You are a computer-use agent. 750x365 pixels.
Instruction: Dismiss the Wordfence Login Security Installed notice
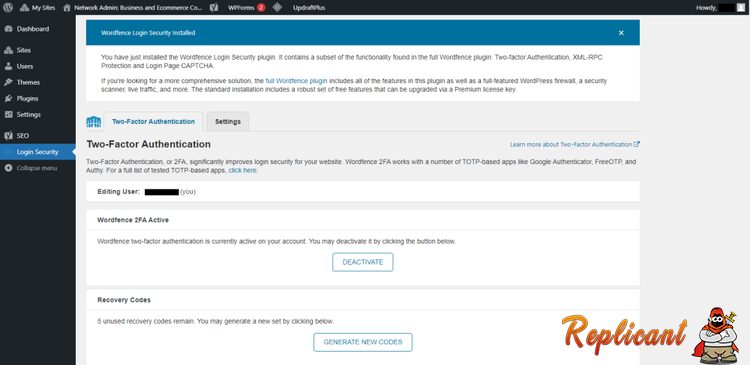[x=621, y=33]
